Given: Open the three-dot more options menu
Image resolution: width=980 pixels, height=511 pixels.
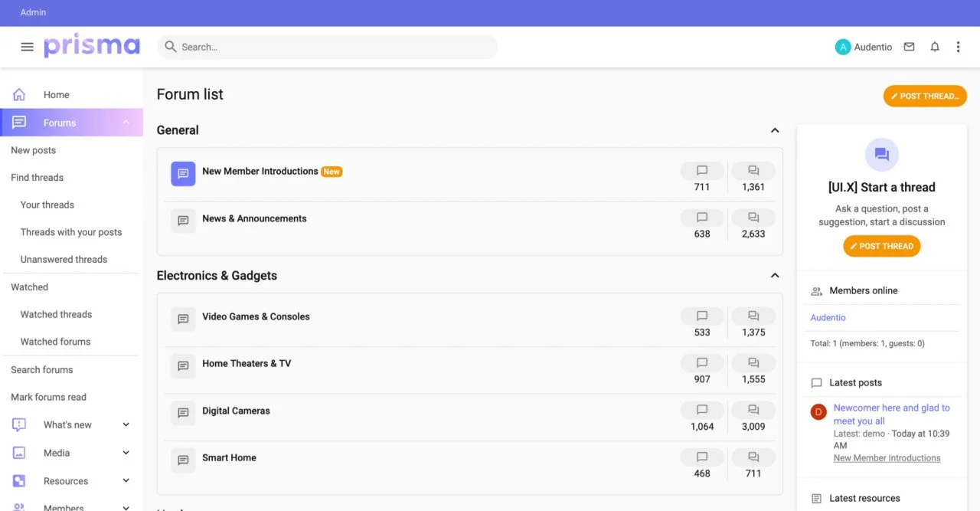Looking at the screenshot, I should tap(958, 47).
